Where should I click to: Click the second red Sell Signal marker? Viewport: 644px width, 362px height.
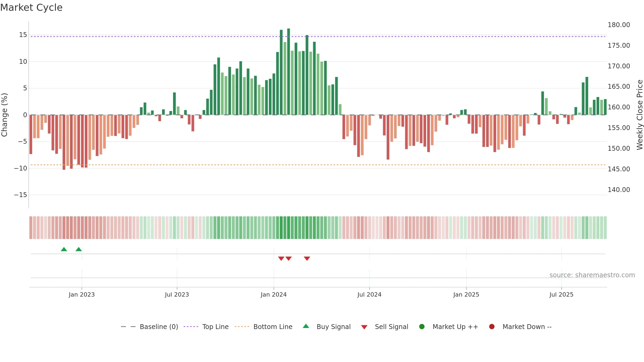coord(288,258)
